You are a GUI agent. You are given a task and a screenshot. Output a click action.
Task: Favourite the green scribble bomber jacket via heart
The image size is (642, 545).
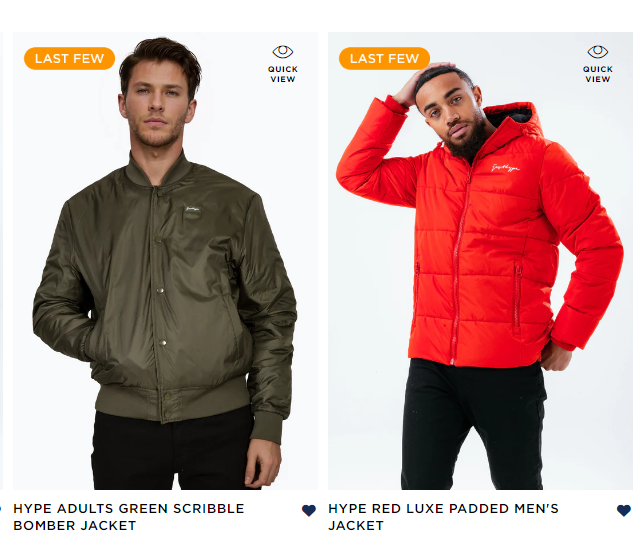(309, 510)
